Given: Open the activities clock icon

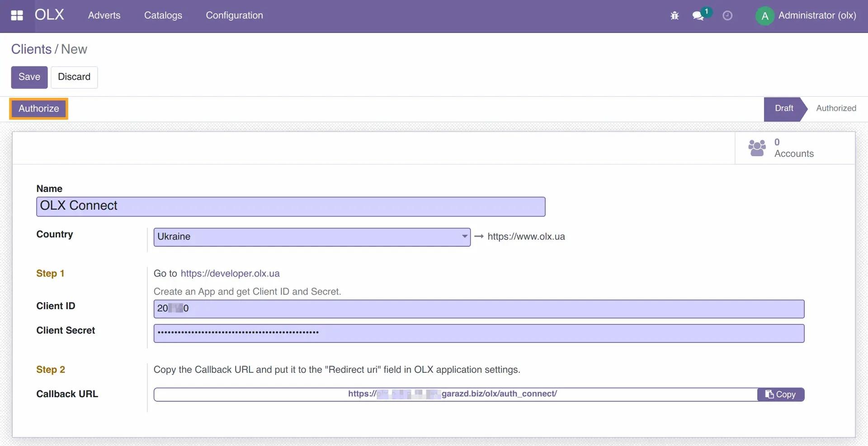Looking at the screenshot, I should 727,16.
